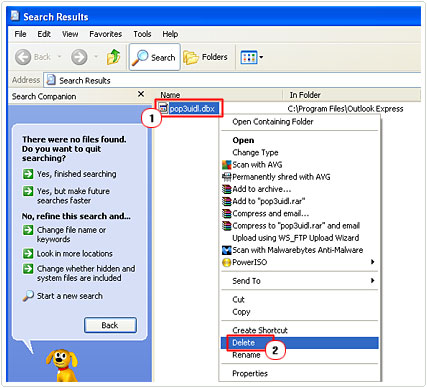The height and width of the screenshot is (388, 427).
Task: Click WinRAR icon for Add to "pop3uidl.rar"
Action: pyautogui.click(x=227, y=201)
